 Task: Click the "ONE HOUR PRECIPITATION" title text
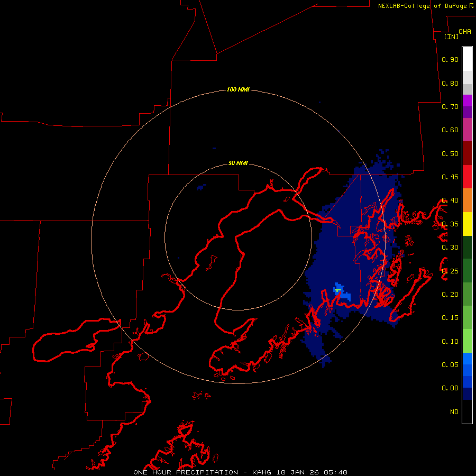click(x=186, y=472)
